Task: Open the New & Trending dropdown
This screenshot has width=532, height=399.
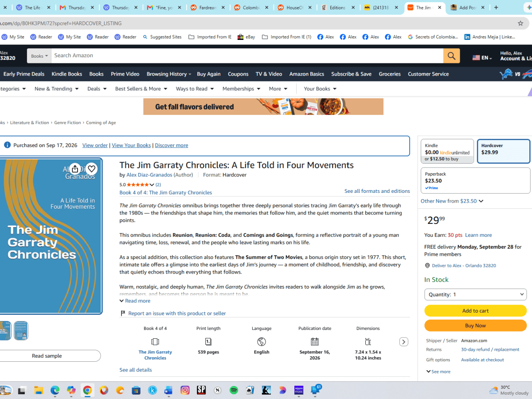Action: coord(56,89)
